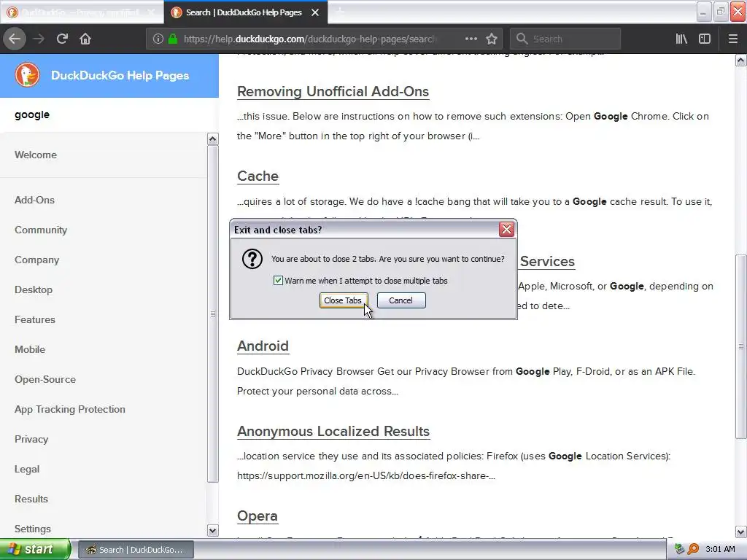Click the green padlock security icon
This screenshot has width=747, height=560.
tap(173, 39)
